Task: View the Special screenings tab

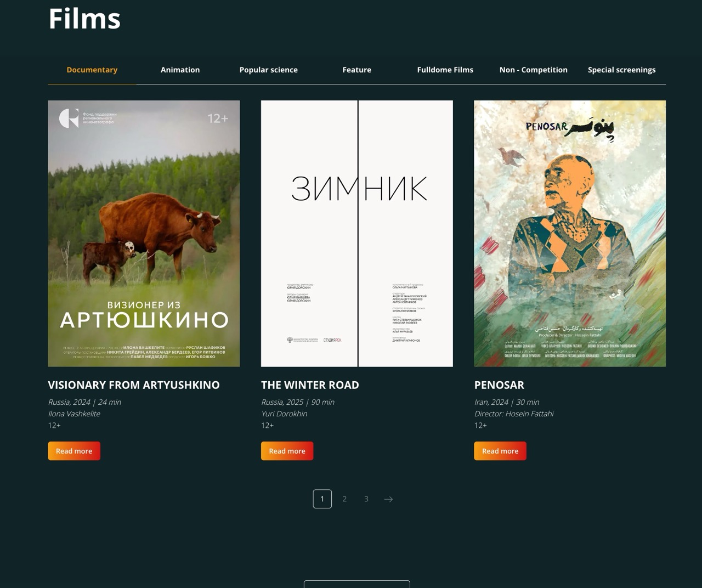Action: coord(622,70)
